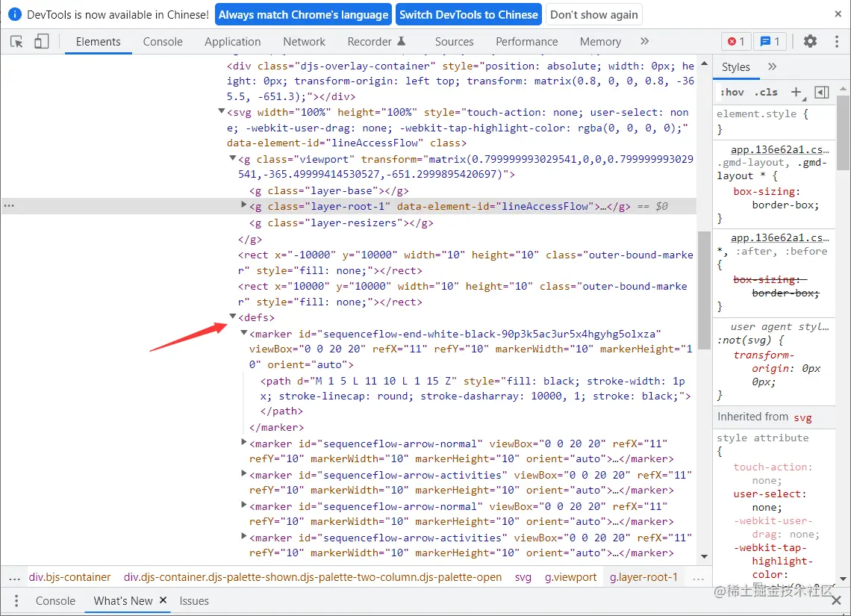Show more Styles pane tabs chevron
The image size is (851, 616).
773,66
